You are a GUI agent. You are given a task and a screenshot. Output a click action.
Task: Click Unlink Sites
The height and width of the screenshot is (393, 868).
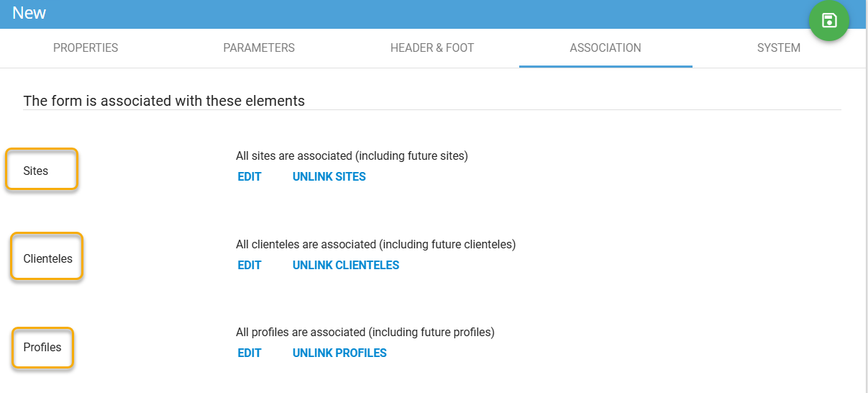point(329,177)
